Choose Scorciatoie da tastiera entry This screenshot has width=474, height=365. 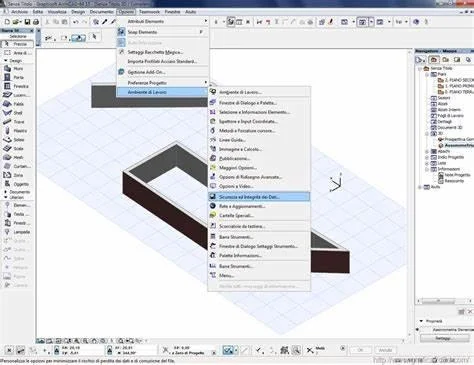click(x=259, y=226)
